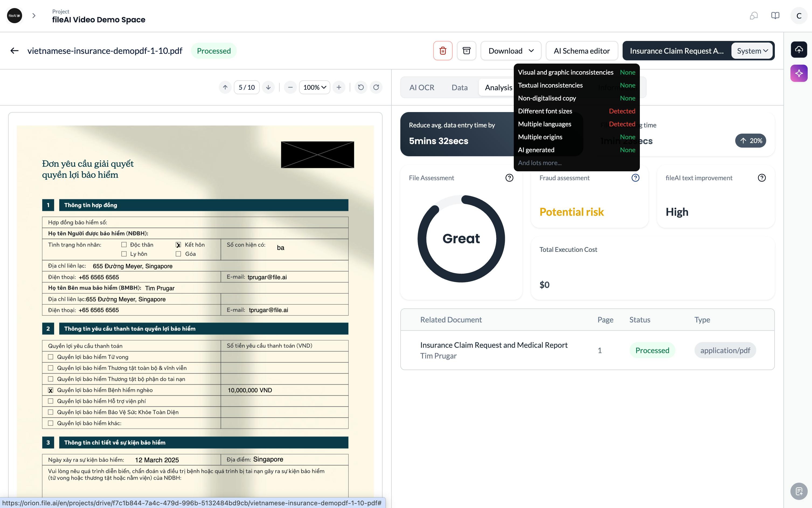Screen dimensions: 812x508
Task: Click fileAI text improvement help icon
Action: (762, 178)
